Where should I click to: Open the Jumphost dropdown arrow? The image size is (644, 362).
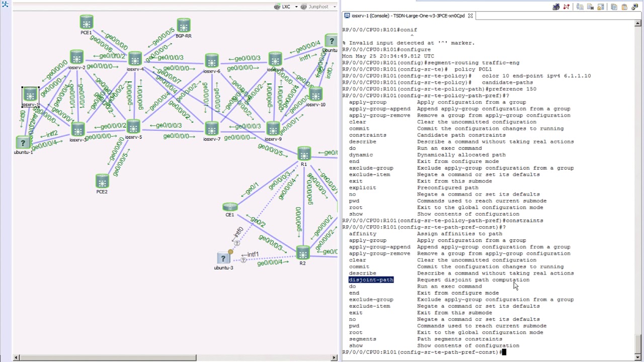[x=334, y=7]
